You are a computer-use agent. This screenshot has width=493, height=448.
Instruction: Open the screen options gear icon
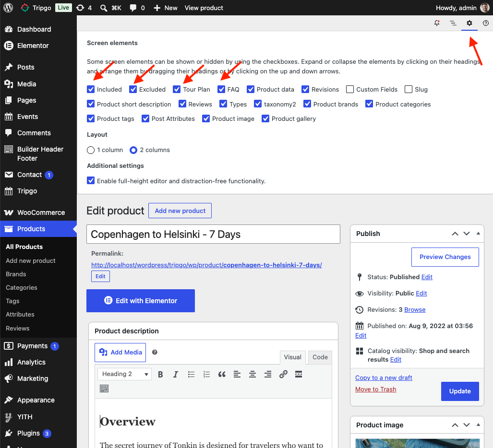[x=469, y=23]
